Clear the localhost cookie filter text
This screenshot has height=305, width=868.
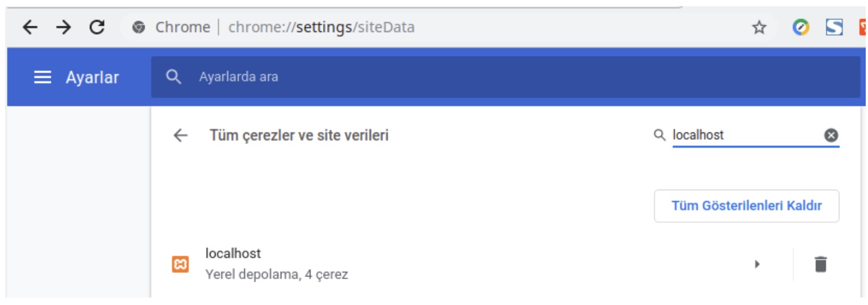click(x=831, y=135)
